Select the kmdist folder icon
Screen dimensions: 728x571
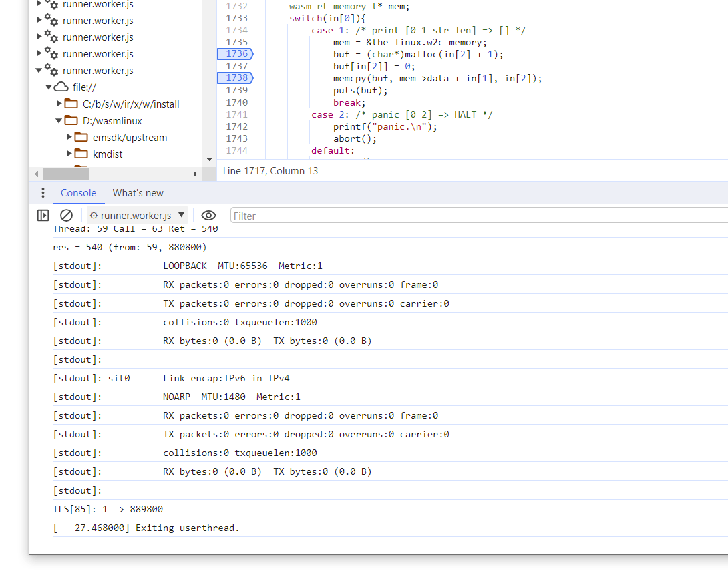coord(81,154)
